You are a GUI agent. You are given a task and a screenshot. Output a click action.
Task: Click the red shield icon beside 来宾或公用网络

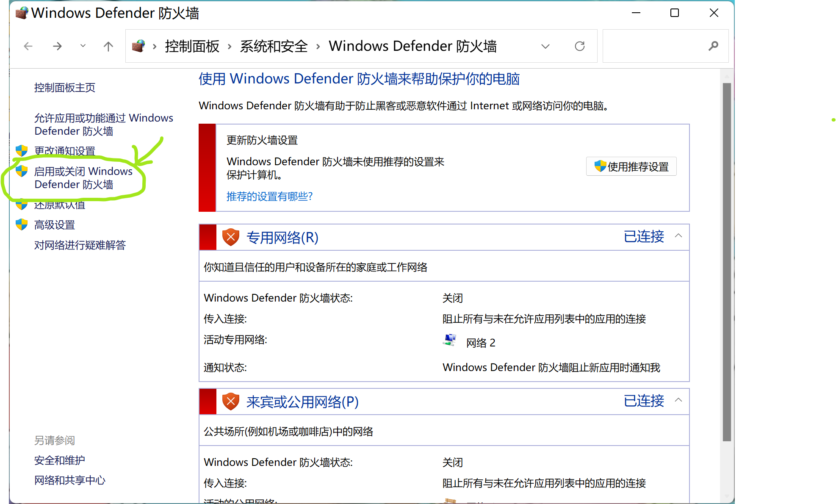pyautogui.click(x=231, y=402)
